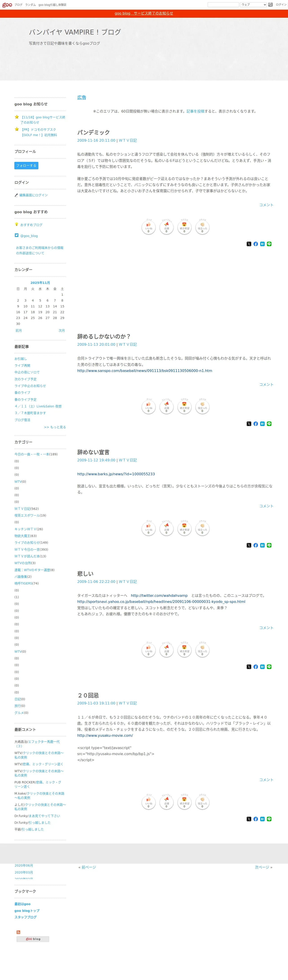
Task: Click the おすすめブログ lightbulb icon
Action: click(16, 224)
